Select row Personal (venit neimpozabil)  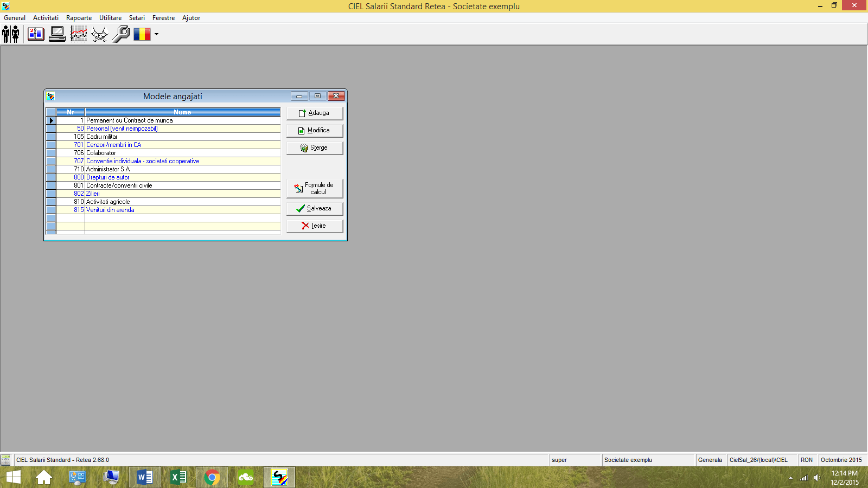click(x=168, y=129)
